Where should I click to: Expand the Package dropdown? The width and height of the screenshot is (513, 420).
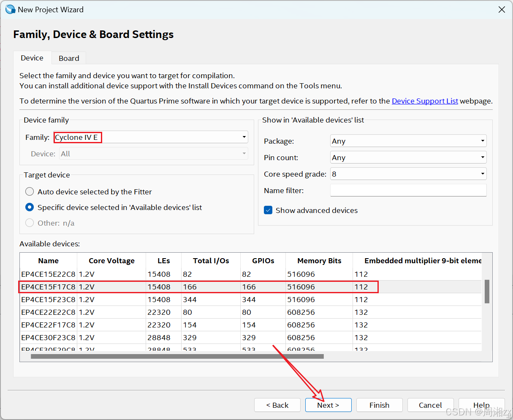tap(408, 141)
